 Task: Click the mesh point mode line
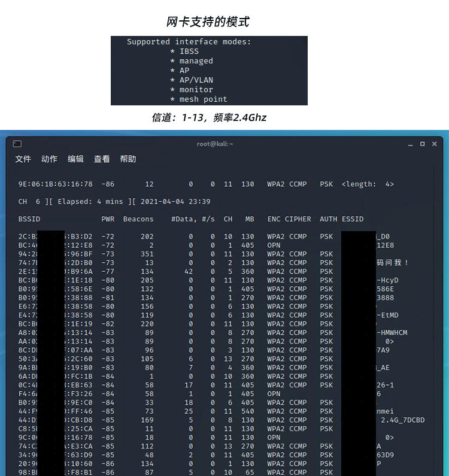(199, 99)
